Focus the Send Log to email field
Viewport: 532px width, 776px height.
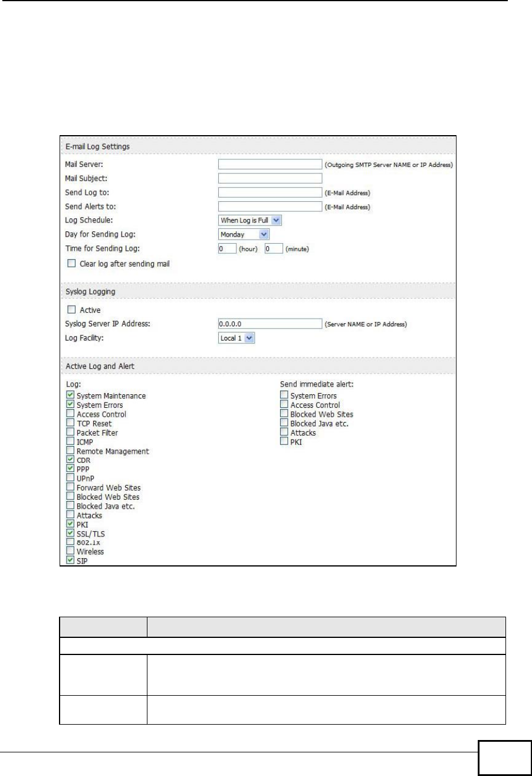click(270, 192)
